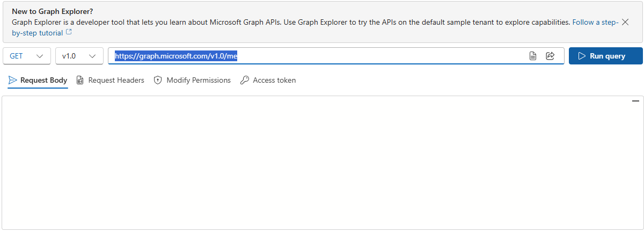Click the key icon for Access token
644x232 pixels.
click(x=245, y=80)
